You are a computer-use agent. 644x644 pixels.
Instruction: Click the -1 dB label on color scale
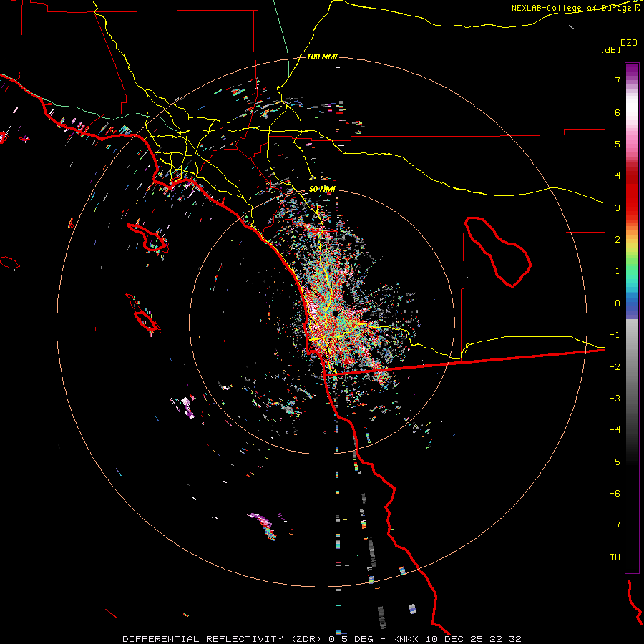tap(615, 335)
